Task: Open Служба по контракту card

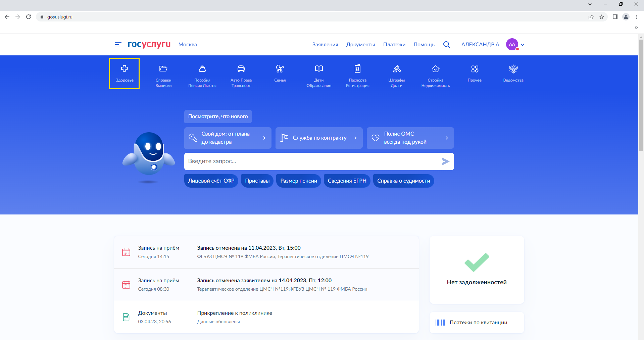Action: click(319, 138)
